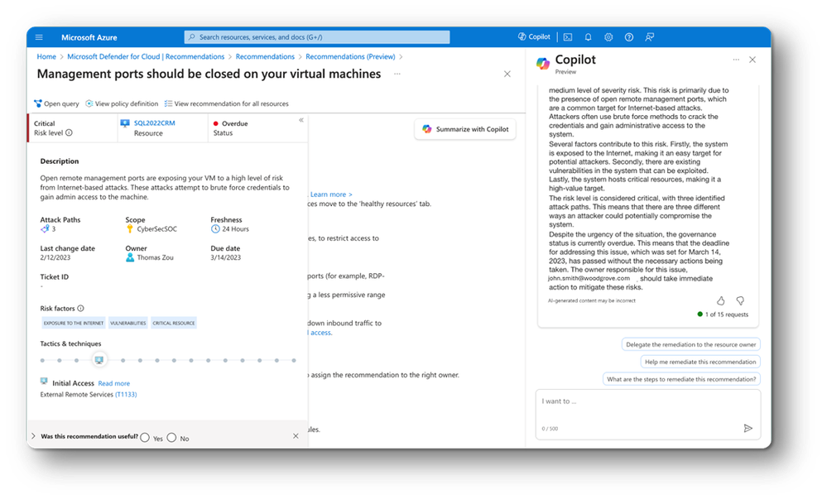Image resolution: width=827 pixels, height=504 pixels.
Task: Click Microsoft Azure title in header
Action: coord(89,37)
